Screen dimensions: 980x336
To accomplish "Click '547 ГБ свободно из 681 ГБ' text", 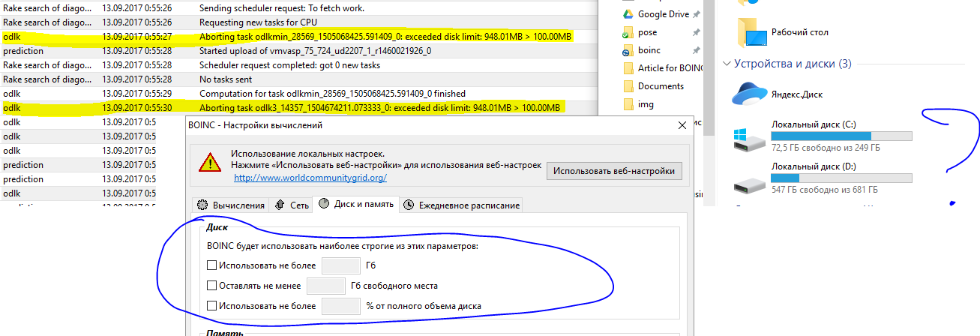I will 825,190.
